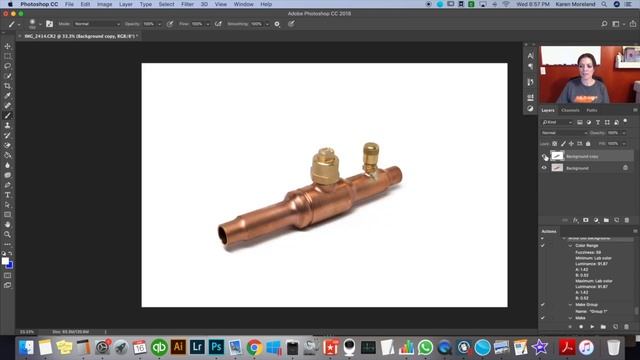Open layer Fill percentage dropdown
Viewport: 640px width, 360px height.
pos(624,144)
